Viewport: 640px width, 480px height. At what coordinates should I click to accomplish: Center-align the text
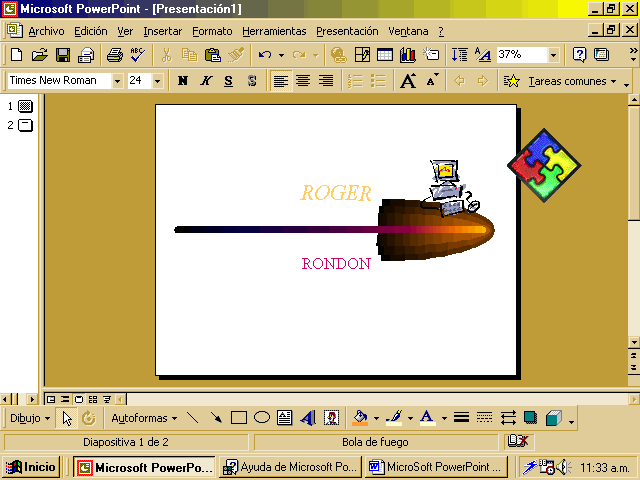pyautogui.click(x=303, y=81)
